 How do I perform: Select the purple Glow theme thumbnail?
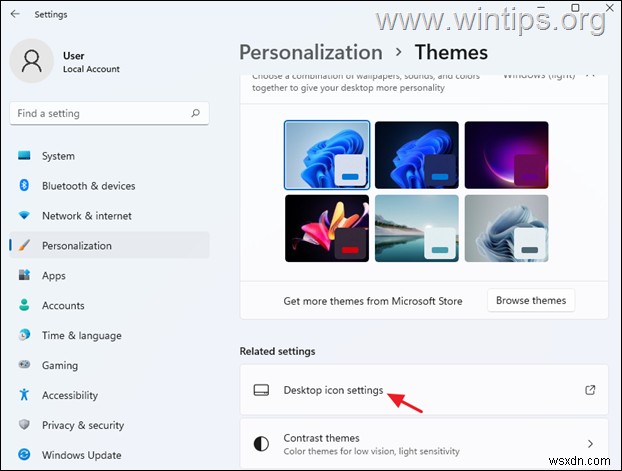pos(506,155)
